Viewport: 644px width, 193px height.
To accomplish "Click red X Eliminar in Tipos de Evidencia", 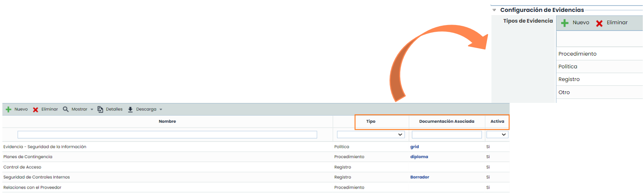I will [x=599, y=23].
